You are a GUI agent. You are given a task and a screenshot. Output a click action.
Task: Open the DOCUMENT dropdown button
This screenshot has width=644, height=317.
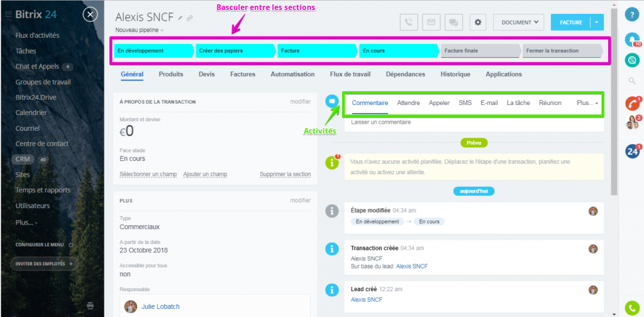(518, 23)
